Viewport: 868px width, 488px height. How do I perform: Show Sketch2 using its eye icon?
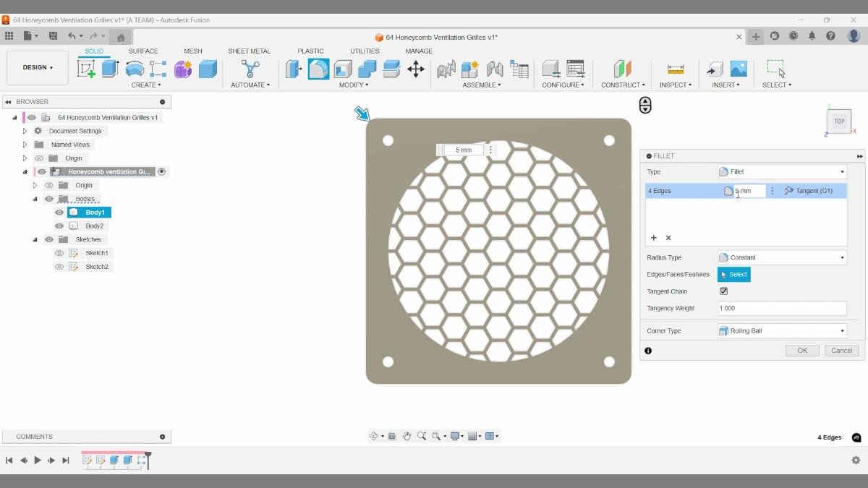point(59,267)
